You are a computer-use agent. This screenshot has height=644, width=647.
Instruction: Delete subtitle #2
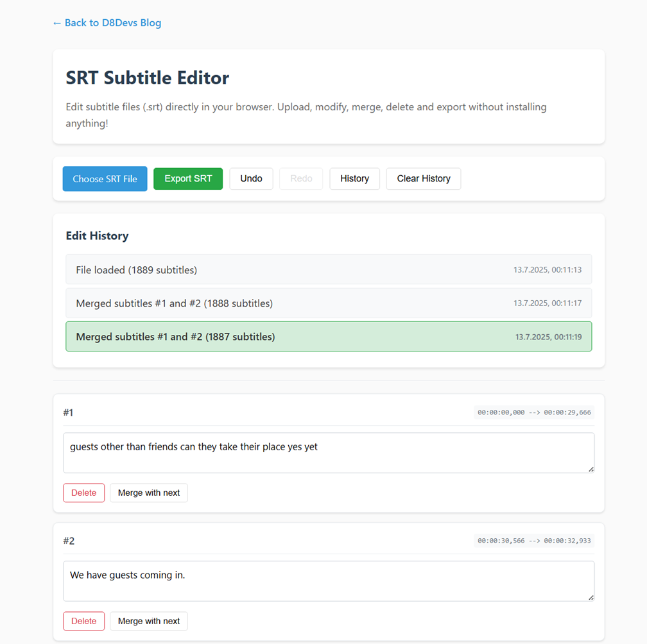[x=83, y=621]
